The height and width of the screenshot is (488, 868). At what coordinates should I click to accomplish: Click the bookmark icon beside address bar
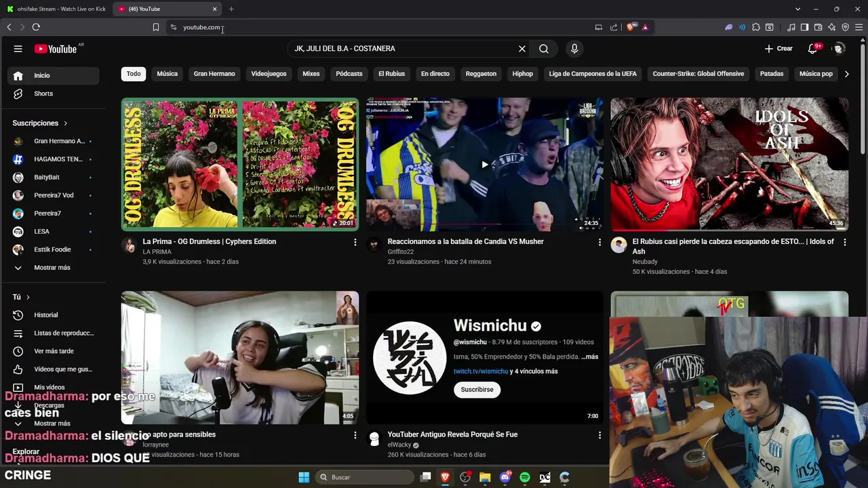click(155, 27)
